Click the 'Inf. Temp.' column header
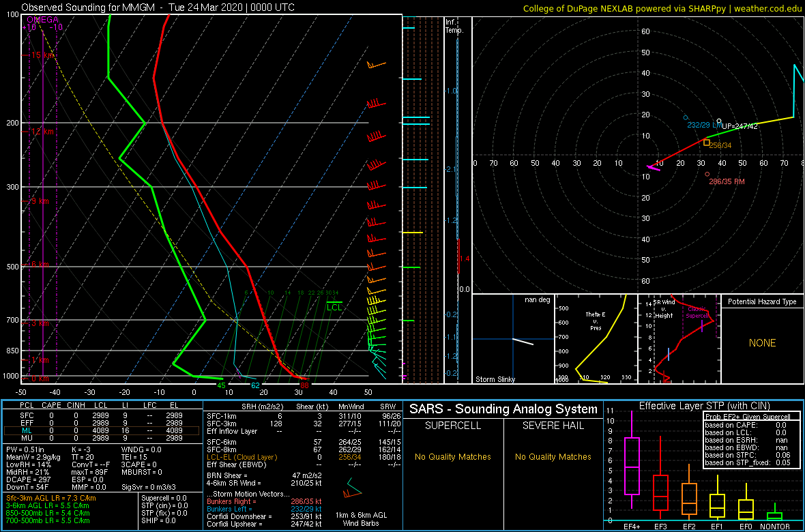This screenshot has height=532, width=805. click(454, 26)
